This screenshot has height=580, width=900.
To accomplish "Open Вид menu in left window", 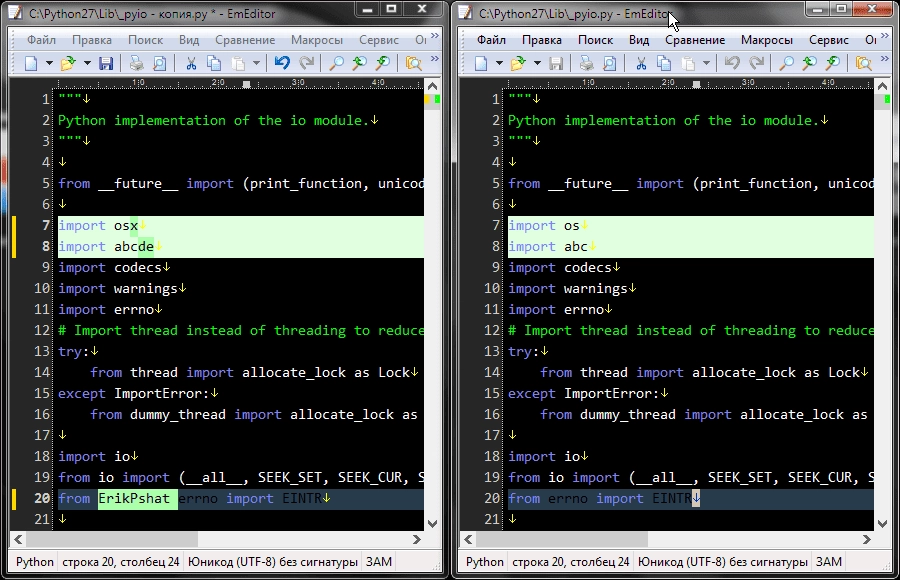I will (x=189, y=40).
